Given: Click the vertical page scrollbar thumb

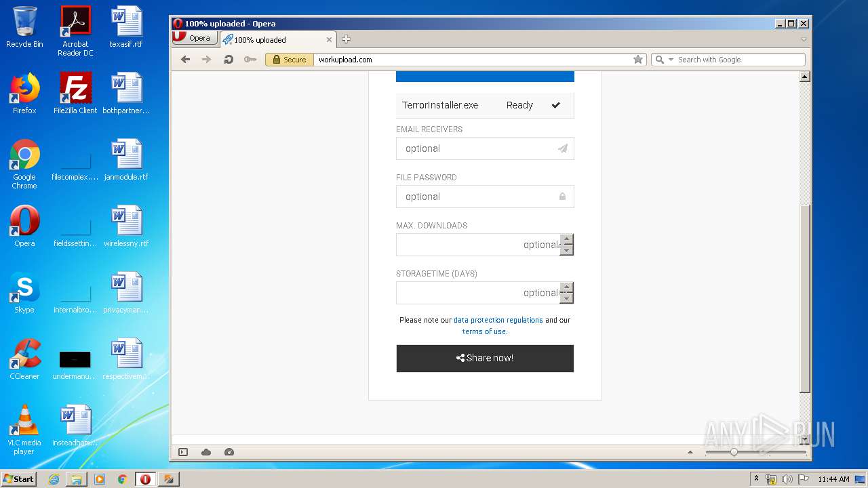Looking at the screenshot, I should [805, 298].
